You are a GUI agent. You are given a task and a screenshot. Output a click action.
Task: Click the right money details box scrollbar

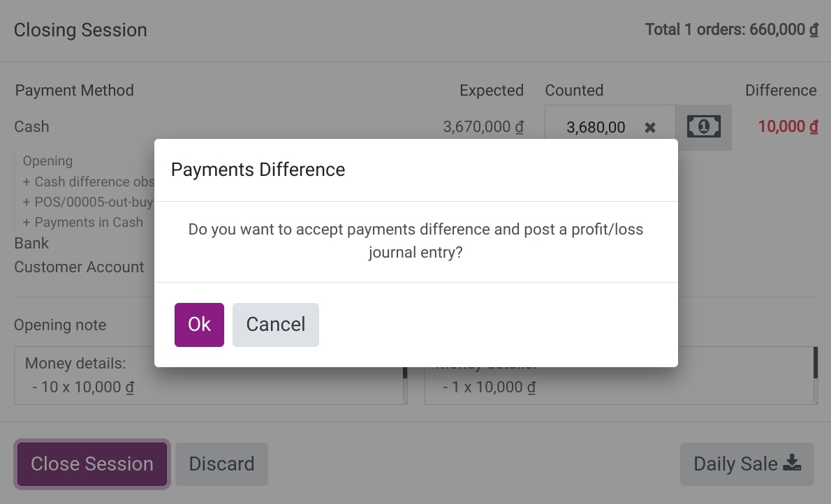pos(816,364)
